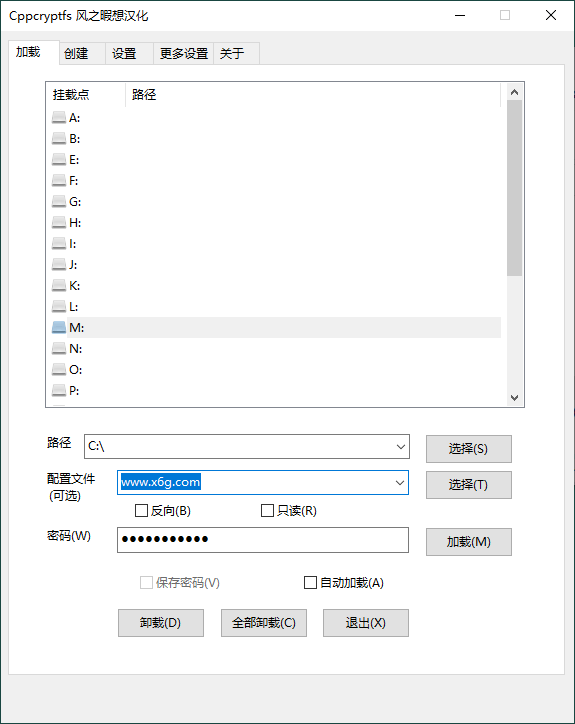Click the 密码(W) password field

pos(263,540)
